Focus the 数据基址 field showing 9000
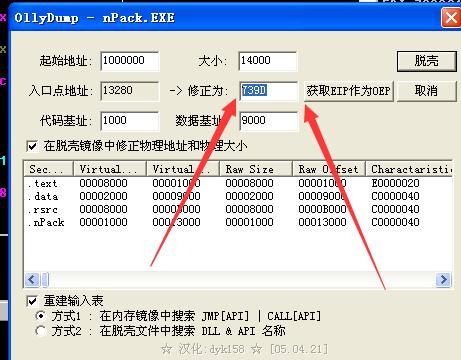Screen dimensions: 461x360 point(268,121)
